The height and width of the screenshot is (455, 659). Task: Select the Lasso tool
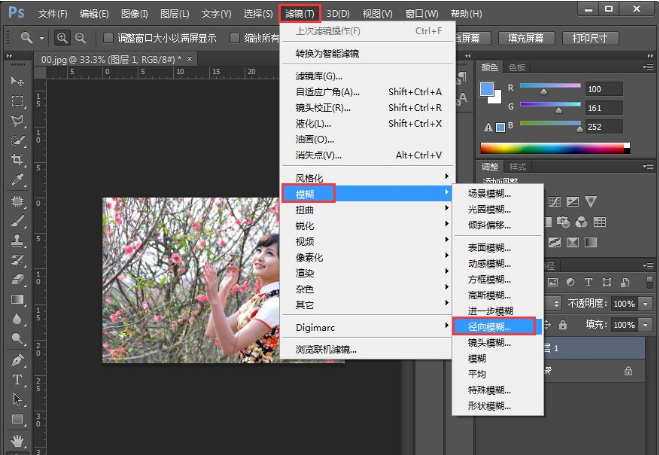(x=17, y=121)
